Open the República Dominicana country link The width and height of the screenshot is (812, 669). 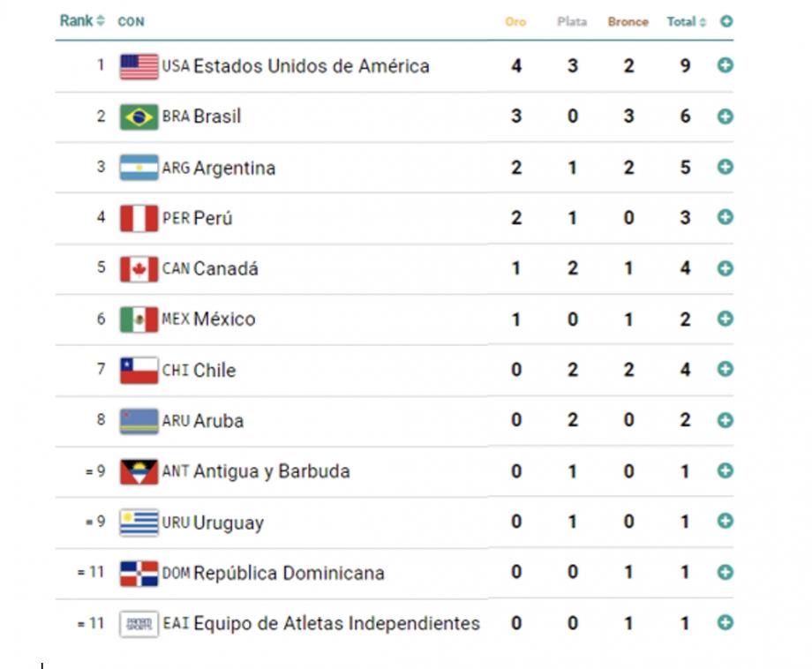[289, 573]
